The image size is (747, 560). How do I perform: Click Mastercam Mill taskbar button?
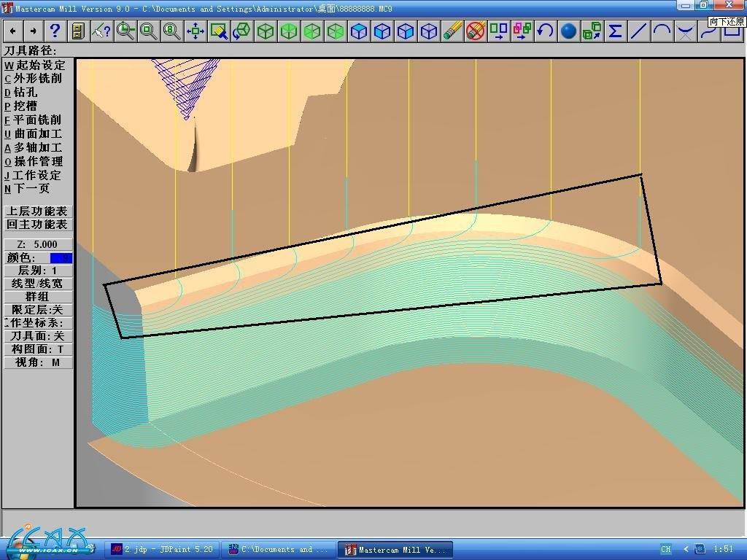395,550
